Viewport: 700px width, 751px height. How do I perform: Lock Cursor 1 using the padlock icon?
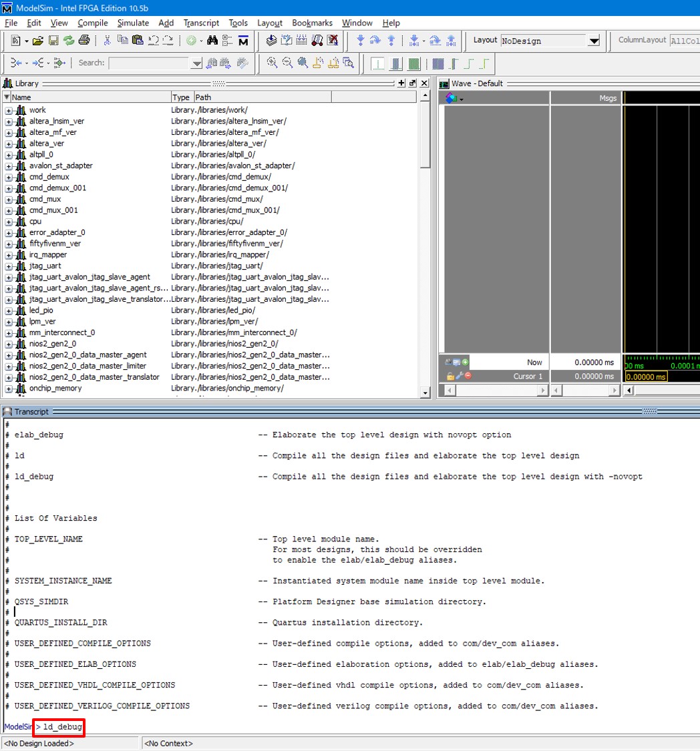450,376
